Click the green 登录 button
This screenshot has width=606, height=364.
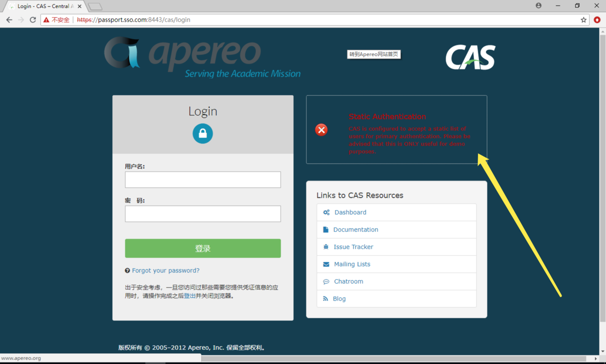(203, 248)
